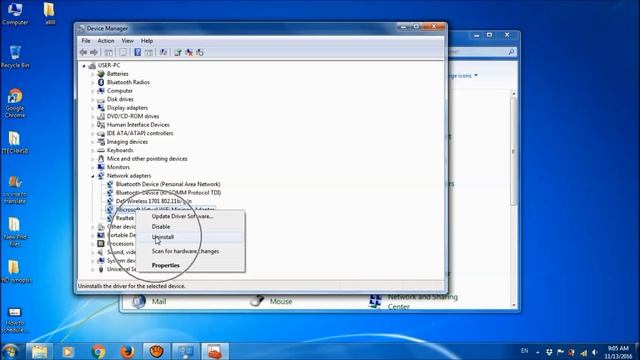Expand the Imaging devices category arrow
This screenshot has width=640, height=360.
pyautogui.click(x=93, y=142)
